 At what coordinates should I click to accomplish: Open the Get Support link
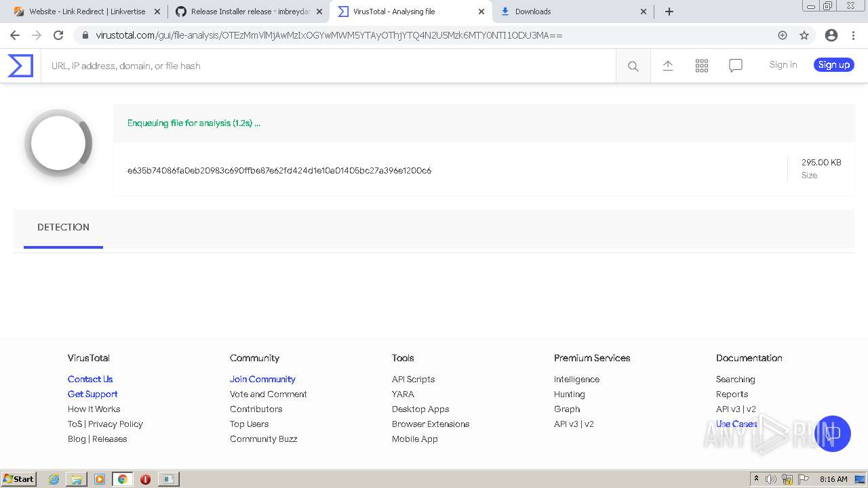click(x=92, y=394)
